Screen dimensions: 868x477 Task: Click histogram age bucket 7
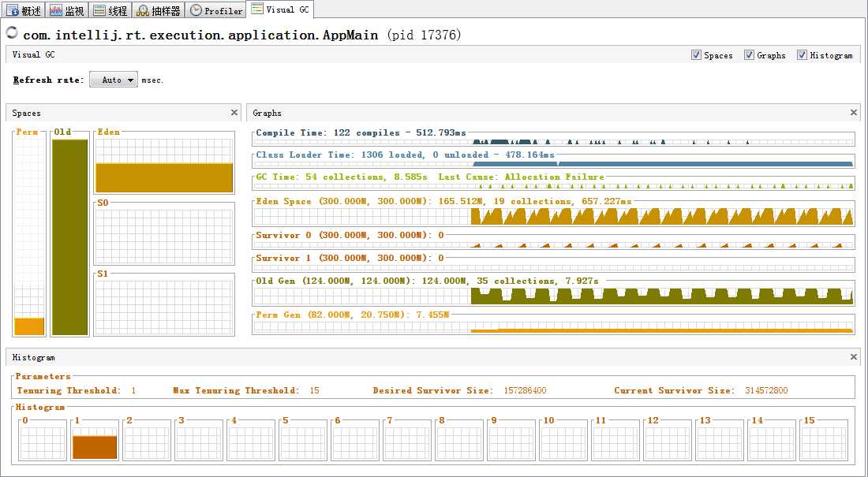[407, 440]
